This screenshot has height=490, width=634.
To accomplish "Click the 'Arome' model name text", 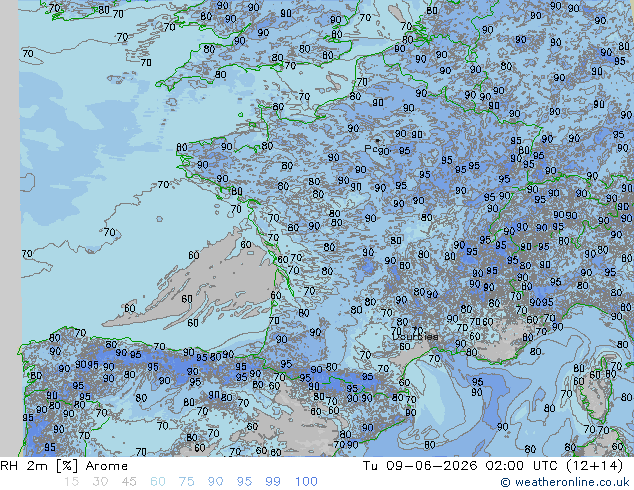I will click(107, 466).
